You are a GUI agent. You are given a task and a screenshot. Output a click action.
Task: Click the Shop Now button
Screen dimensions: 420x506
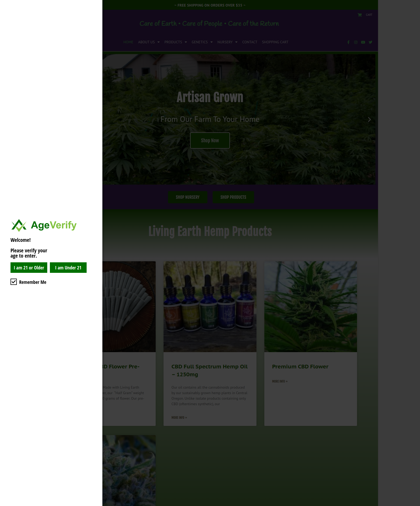[210, 140]
